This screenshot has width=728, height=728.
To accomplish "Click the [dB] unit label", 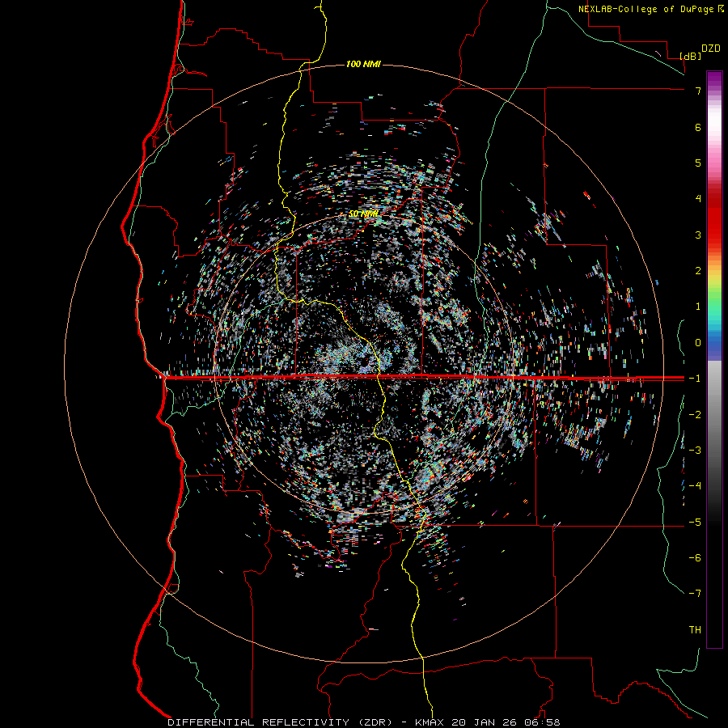I will pos(691,56).
